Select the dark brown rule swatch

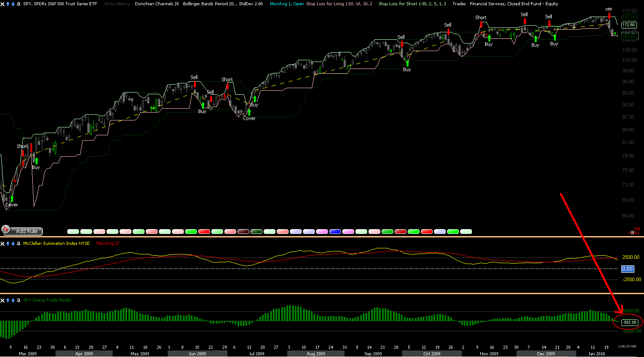pos(243,231)
